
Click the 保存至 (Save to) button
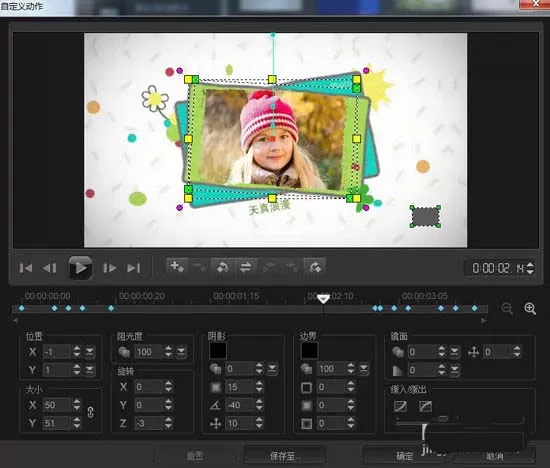284,455
